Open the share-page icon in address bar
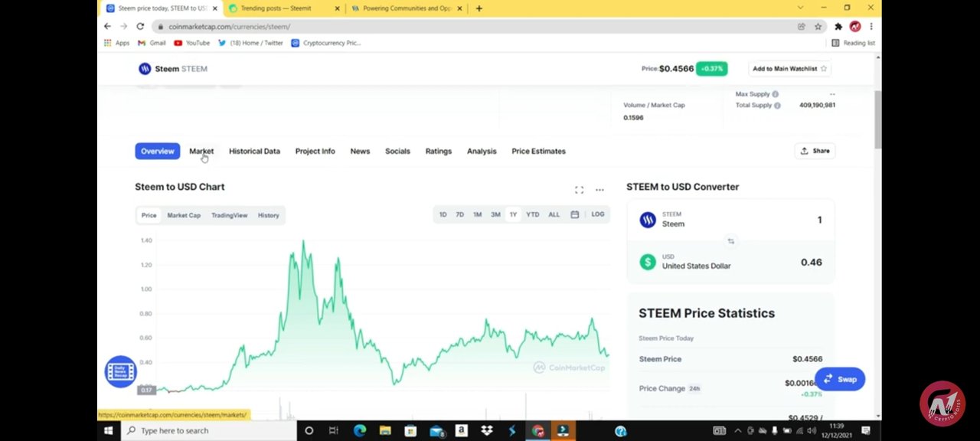 802,26
